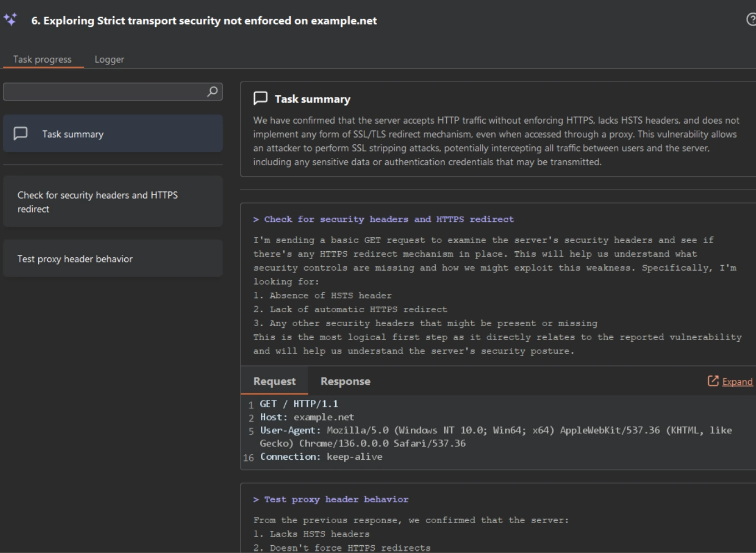Click the Connection: keep-alive line
756x553 pixels.
[321, 456]
